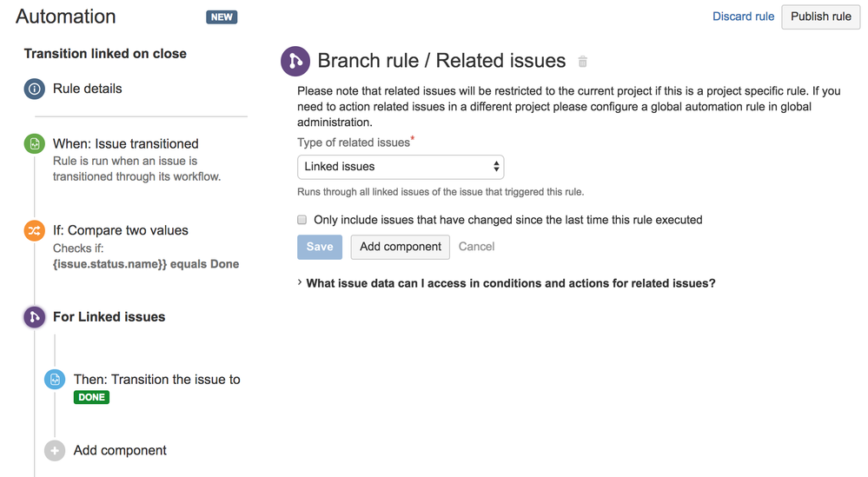Click the dropdown arrows on the Linked issues select
Viewport: 868px width, 477px height.
coord(496,167)
